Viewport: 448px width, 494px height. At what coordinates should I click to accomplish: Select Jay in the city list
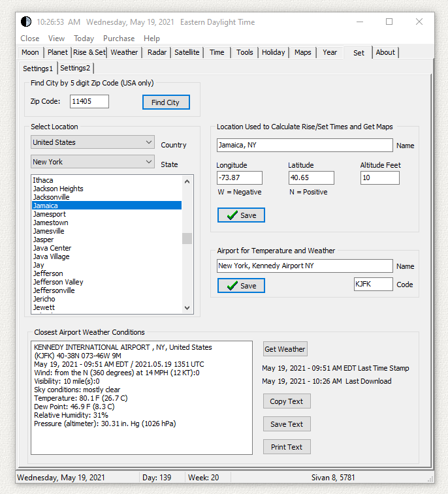click(107, 266)
